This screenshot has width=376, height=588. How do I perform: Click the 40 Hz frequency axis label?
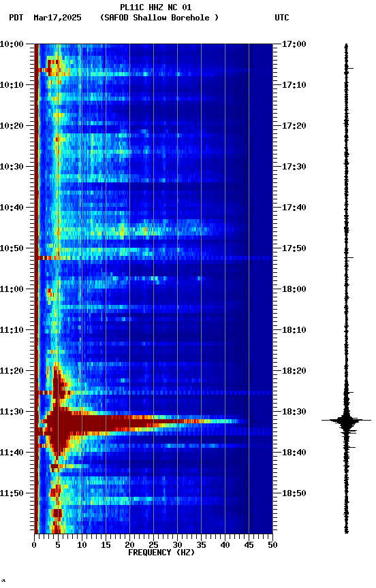225,545
